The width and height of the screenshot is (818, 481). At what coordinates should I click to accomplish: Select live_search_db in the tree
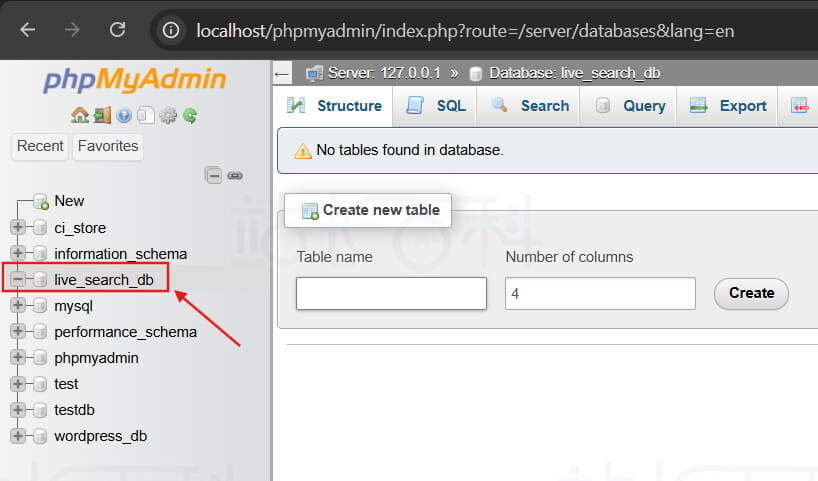coord(104,280)
